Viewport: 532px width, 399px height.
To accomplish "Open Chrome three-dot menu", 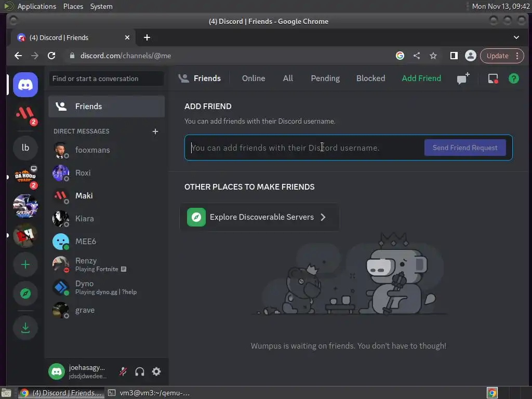I will click(x=517, y=56).
